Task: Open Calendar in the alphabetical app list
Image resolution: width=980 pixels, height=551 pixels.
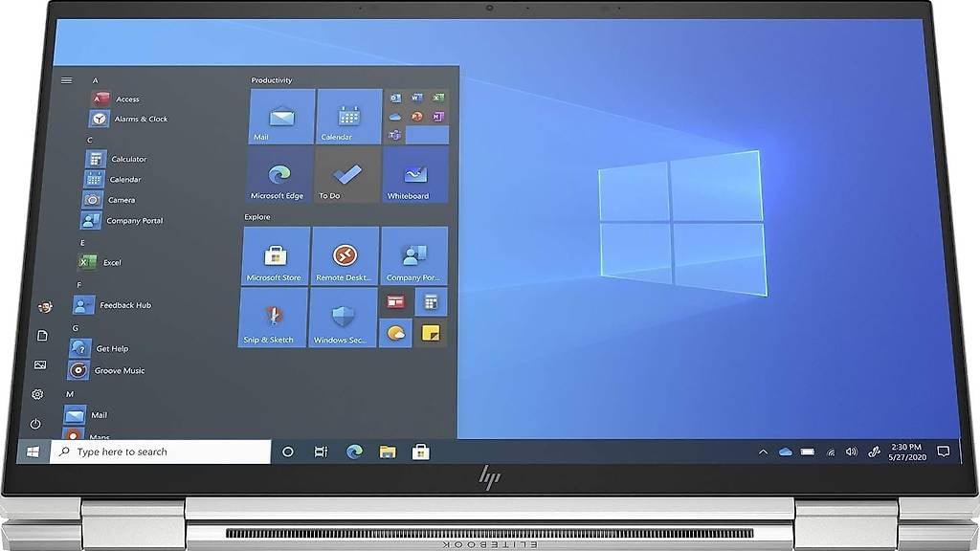Action: click(113, 179)
